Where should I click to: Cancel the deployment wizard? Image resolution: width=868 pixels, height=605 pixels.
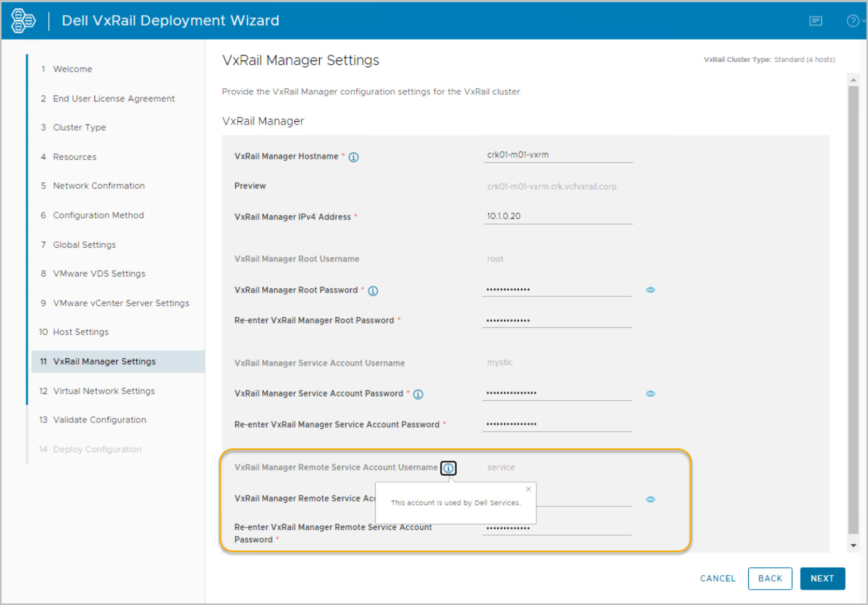(717, 579)
